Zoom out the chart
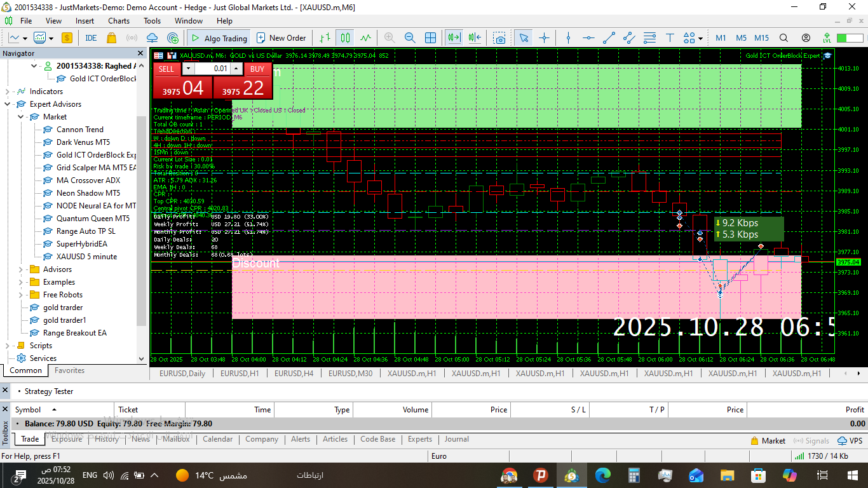Screen dimensions: 868x488 (x=410, y=38)
